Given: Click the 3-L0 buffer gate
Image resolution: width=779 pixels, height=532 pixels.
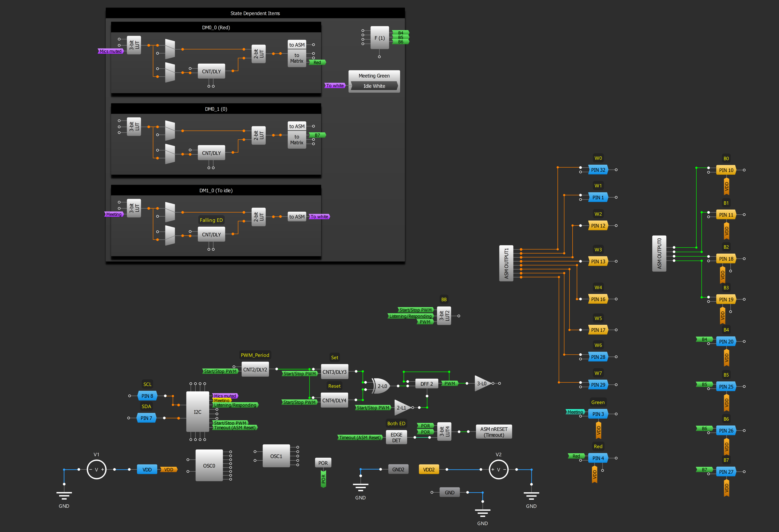Looking at the screenshot, I should click(483, 383).
